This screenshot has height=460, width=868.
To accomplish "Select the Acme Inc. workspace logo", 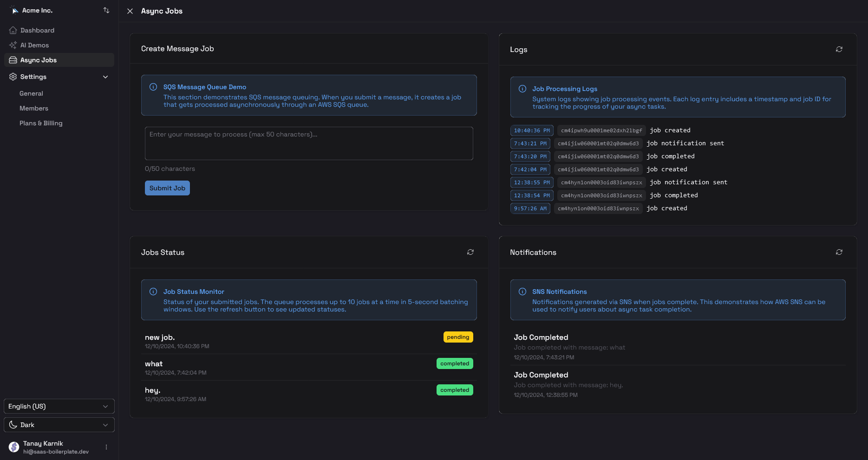I will tap(14, 10).
